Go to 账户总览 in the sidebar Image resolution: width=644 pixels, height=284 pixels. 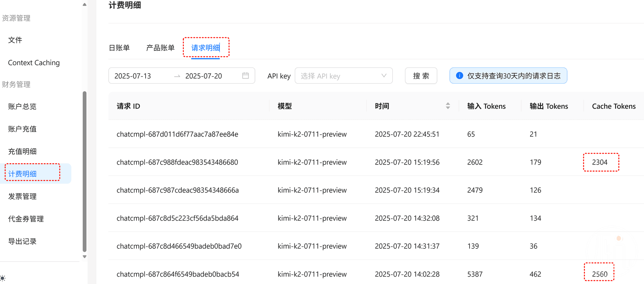coord(22,106)
